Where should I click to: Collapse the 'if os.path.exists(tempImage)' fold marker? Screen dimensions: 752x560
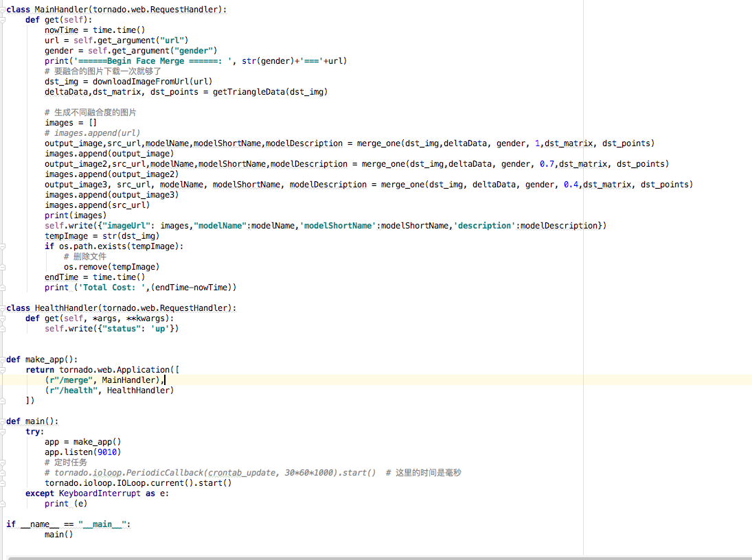(x=2, y=246)
